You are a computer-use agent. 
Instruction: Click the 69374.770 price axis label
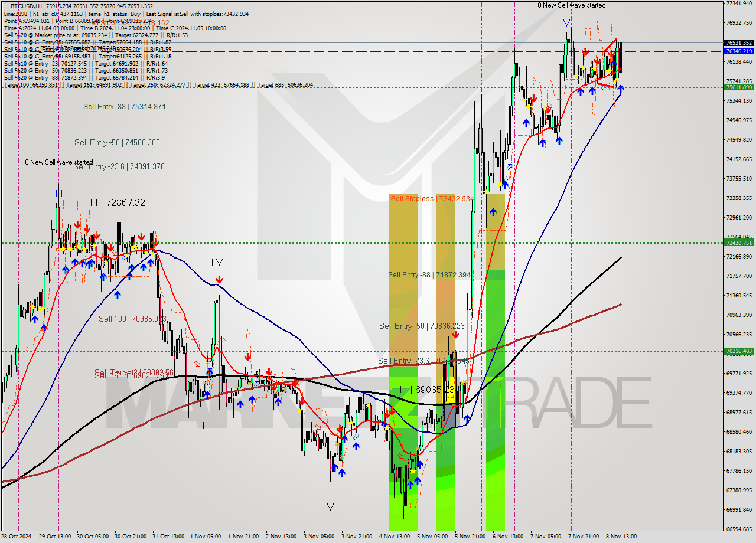tap(739, 393)
